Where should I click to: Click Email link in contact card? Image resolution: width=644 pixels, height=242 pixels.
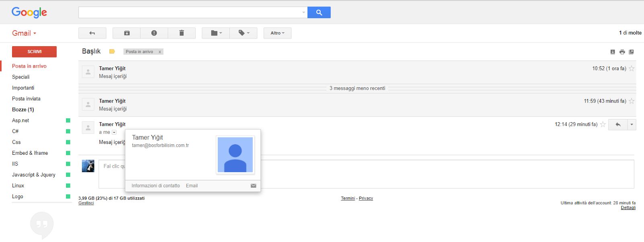click(x=192, y=186)
